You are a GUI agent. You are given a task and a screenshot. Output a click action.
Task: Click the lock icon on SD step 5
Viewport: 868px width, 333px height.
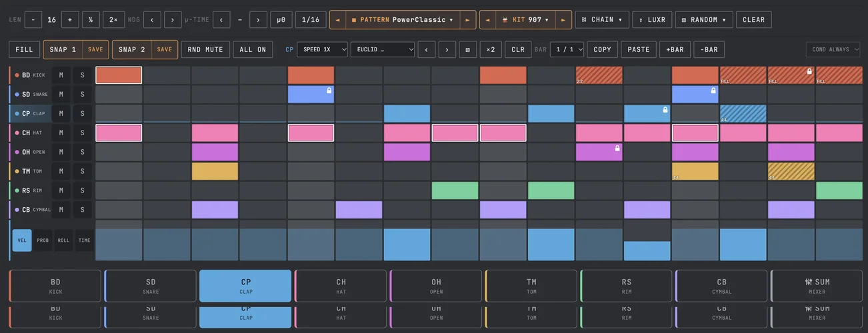pos(329,90)
